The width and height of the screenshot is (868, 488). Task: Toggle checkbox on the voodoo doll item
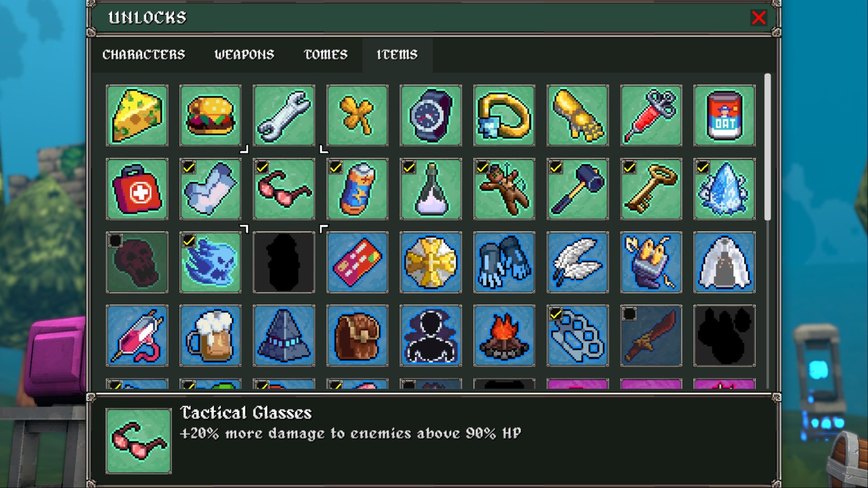click(x=482, y=168)
